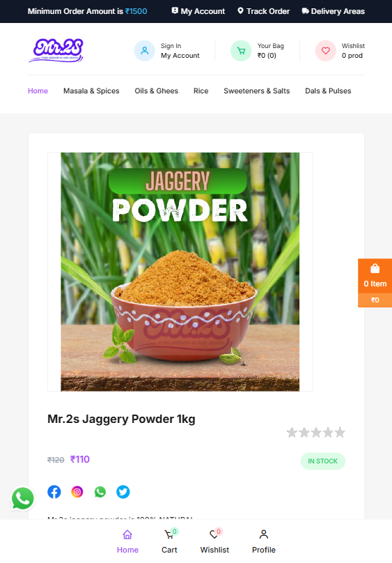Click the Wishlist heart icon in header
Image resolution: width=392 pixels, height=563 pixels.
coord(326,51)
